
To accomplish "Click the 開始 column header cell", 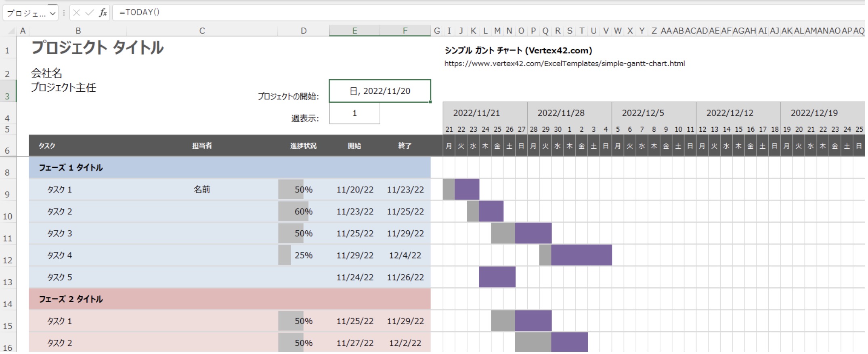I will pos(354,145).
